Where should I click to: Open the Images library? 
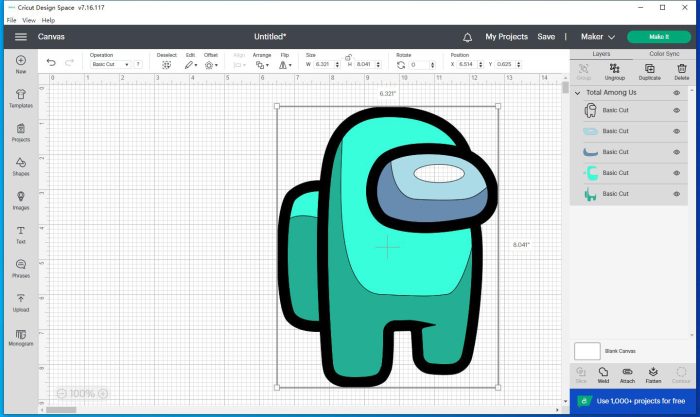pyautogui.click(x=21, y=200)
